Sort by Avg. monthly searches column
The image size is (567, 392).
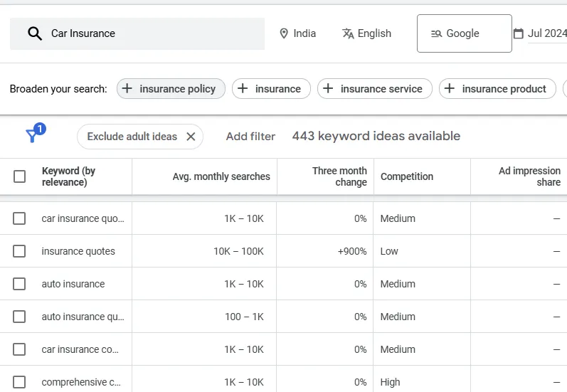pyautogui.click(x=221, y=176)
